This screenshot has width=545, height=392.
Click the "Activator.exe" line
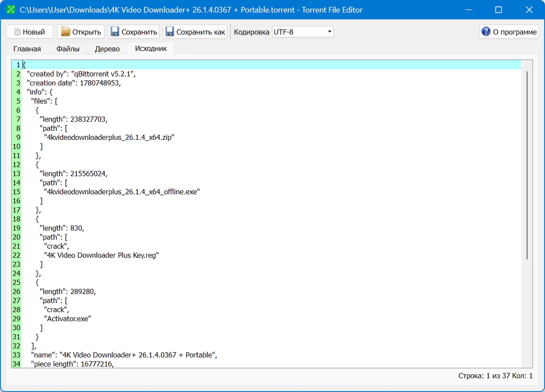point(68,319)
